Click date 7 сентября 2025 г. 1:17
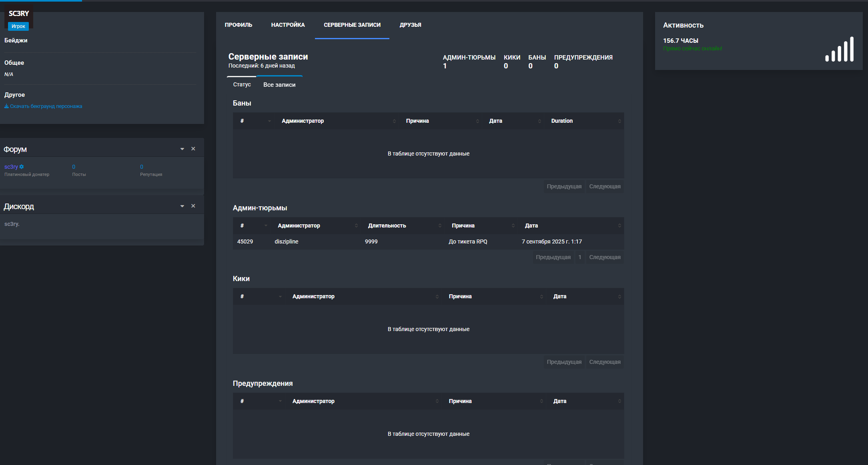The image size is (868, 465). pos(551,241)
